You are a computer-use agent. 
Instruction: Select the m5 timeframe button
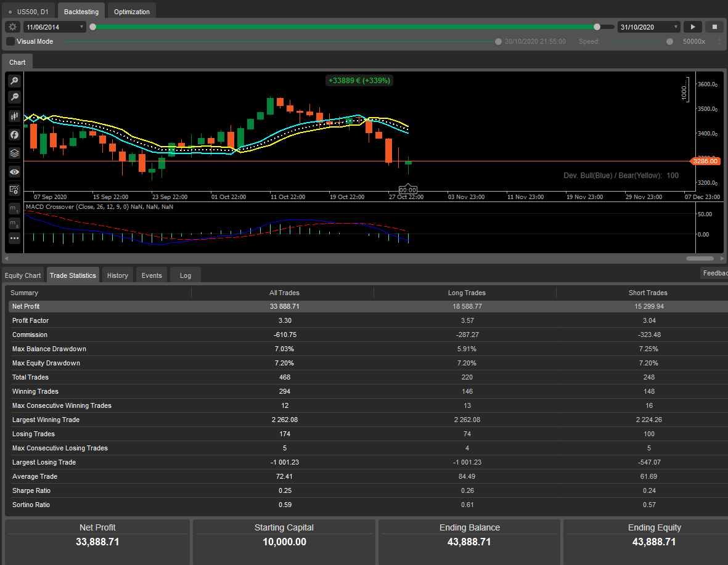pos(14,224)
